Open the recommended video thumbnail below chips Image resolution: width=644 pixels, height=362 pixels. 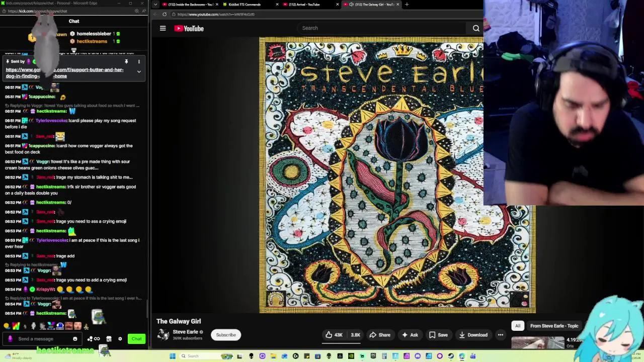click(x=538, y=343)
